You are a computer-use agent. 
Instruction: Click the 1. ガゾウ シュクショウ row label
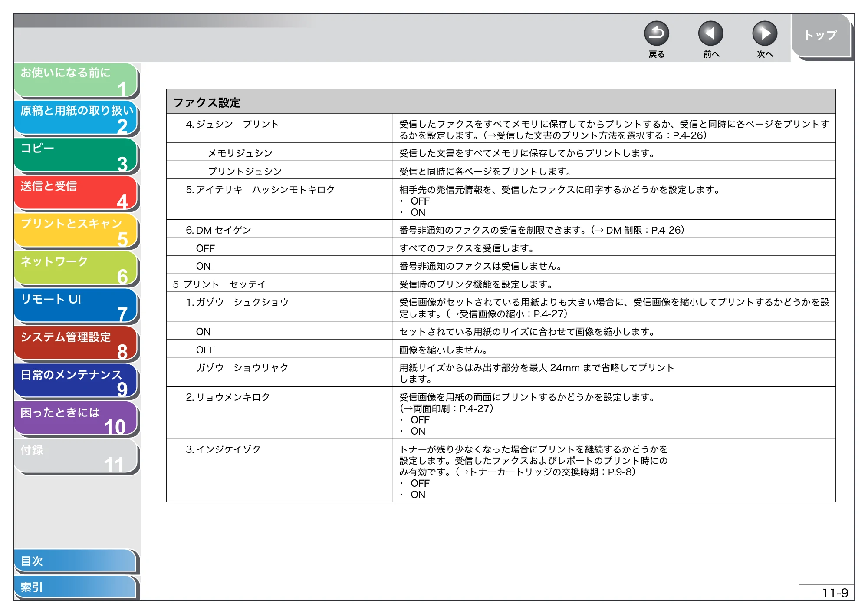click(x=237, y=302)
